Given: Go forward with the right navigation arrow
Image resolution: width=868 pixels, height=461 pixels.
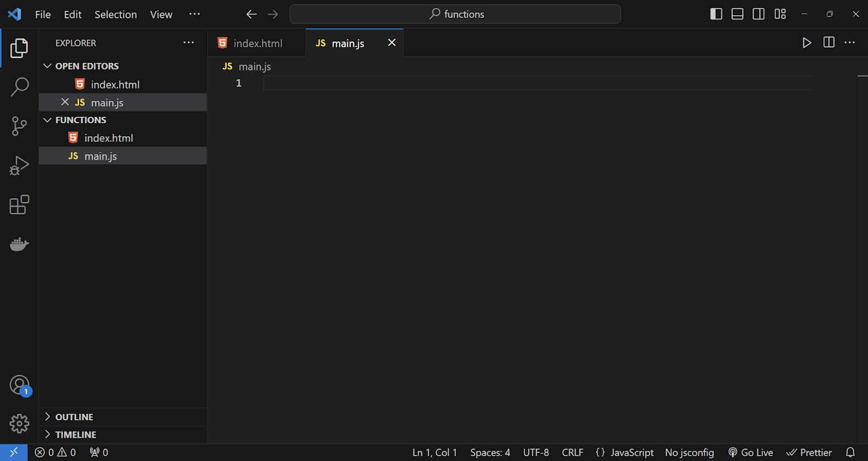Looking at the screenshot, I should pos(273,14).
